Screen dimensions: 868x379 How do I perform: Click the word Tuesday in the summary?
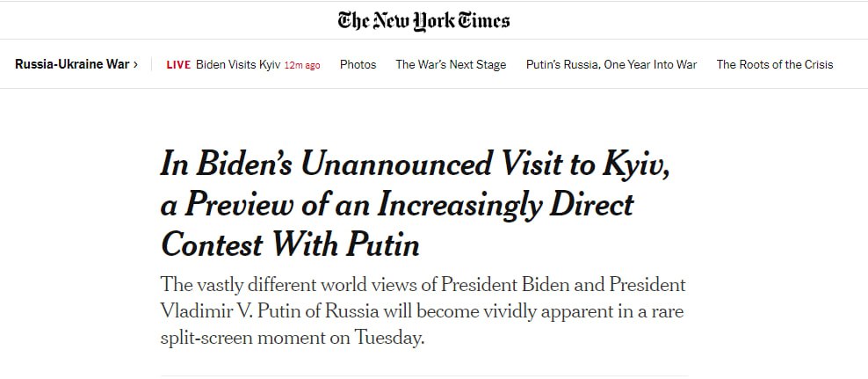click(382, 338)
